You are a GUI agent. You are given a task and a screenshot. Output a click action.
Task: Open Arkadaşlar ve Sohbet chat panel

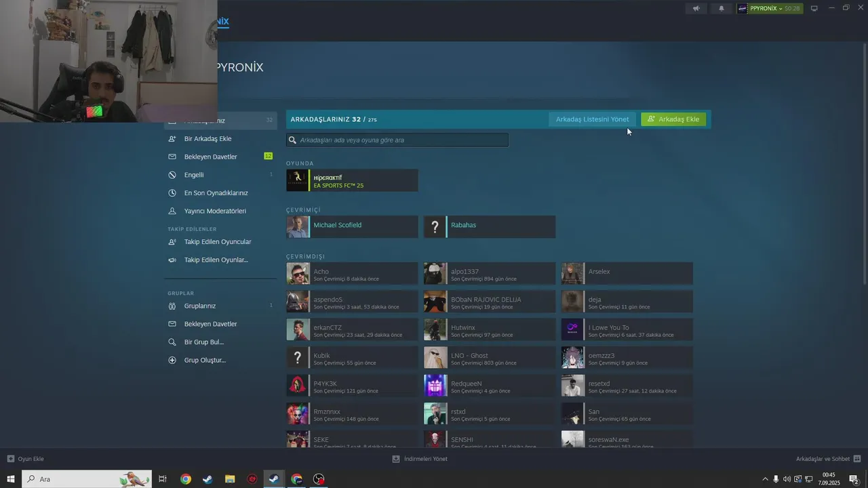pyautogui.click(x=828, y=459)
